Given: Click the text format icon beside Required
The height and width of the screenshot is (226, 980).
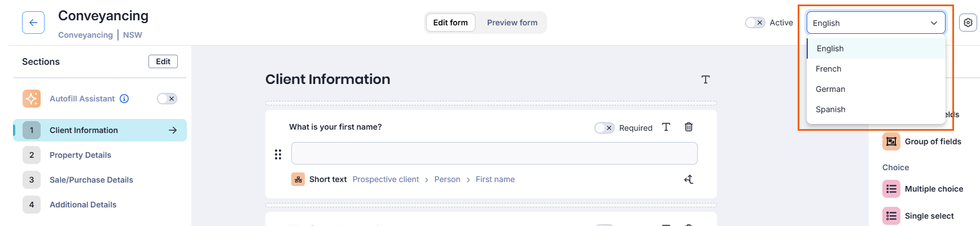Looking at the screenshot, I should (x=666, y=127).
